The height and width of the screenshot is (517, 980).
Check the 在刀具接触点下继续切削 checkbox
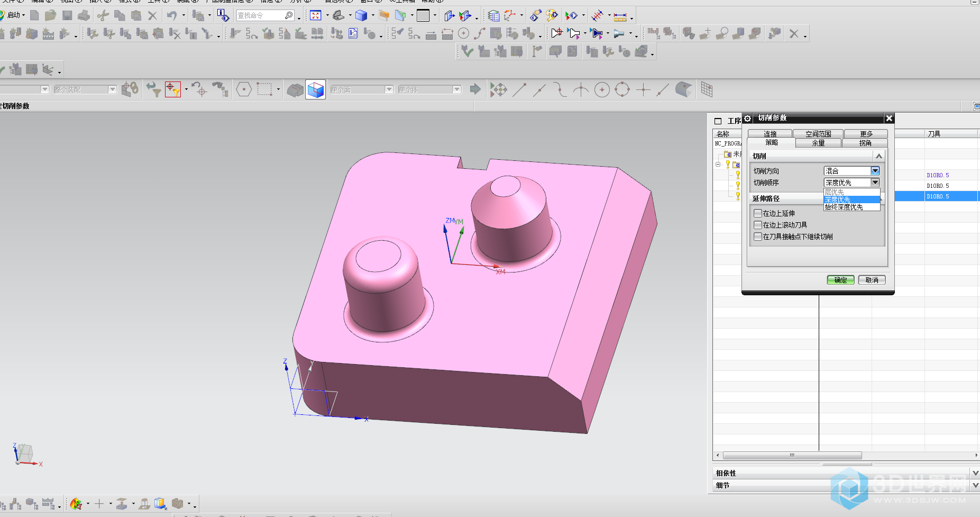pyautogui.click(x=758, y=237)
